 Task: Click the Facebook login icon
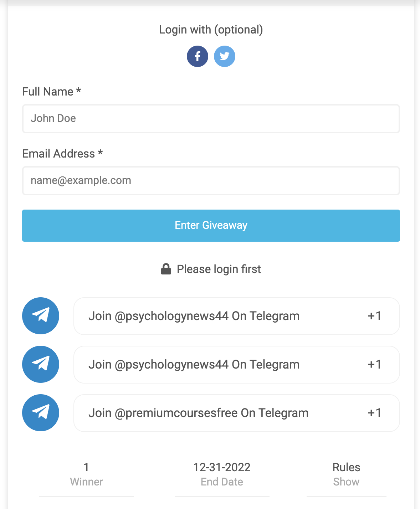[198, 56]
